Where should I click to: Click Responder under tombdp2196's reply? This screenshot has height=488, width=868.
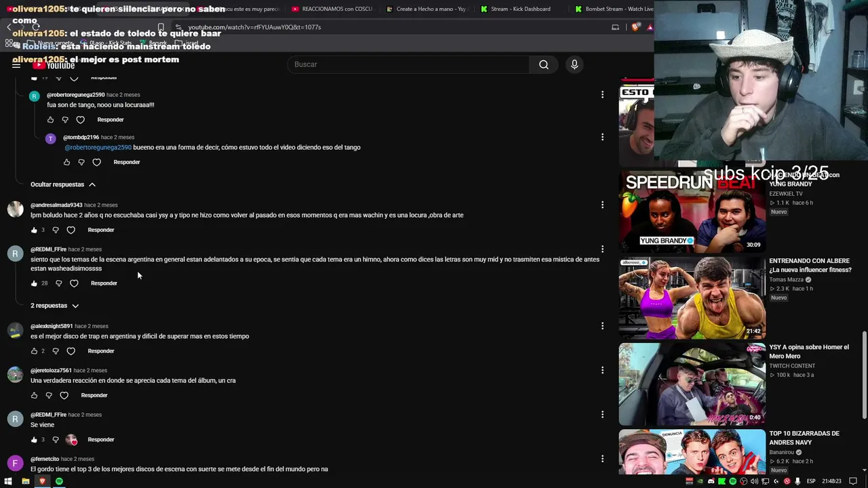pos(127,163)
